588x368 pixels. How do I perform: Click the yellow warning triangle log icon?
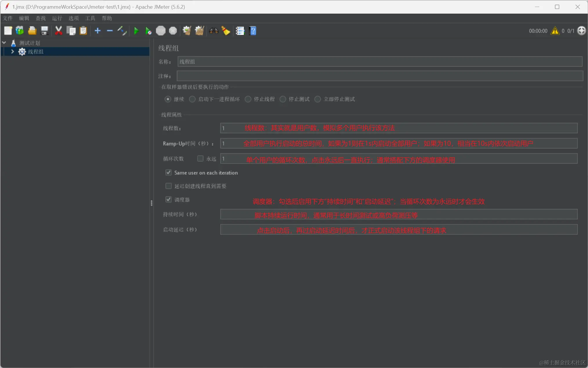[555, 31]
